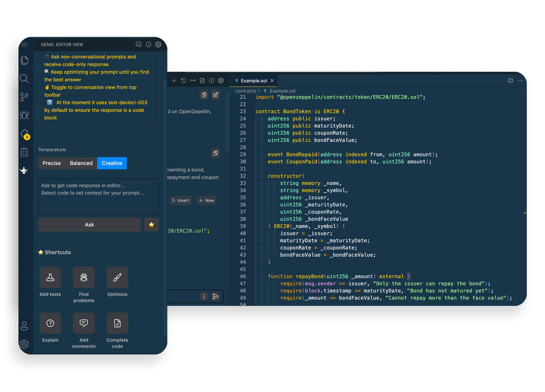Click the Insert button

180,200
